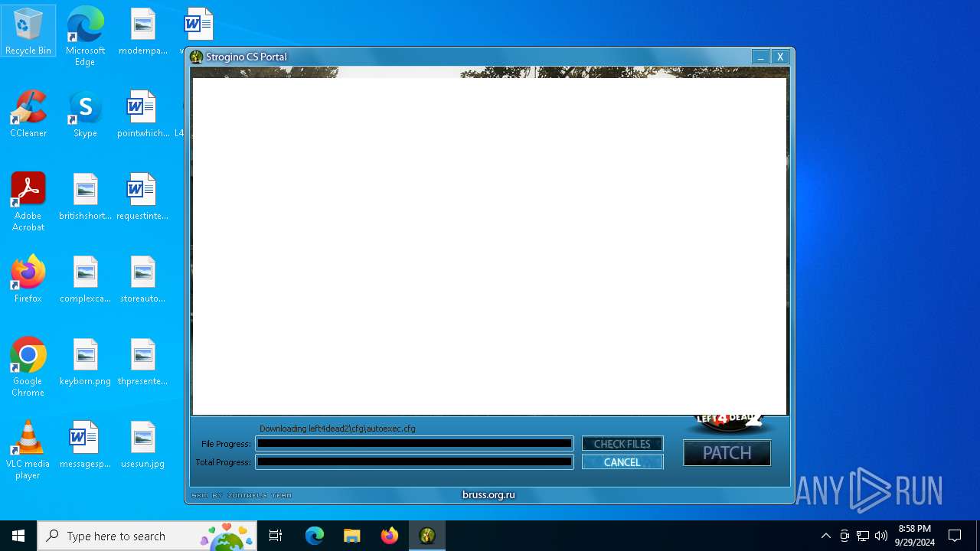Click the white content pane of the Strogino CS Portal window
This screenshot has width=980, height=551.
point(489,246)
